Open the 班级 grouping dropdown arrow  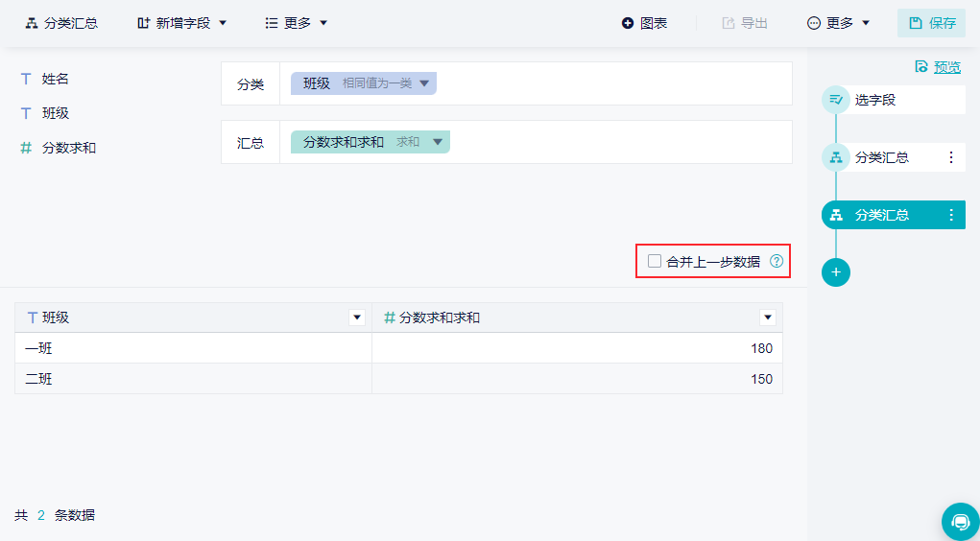point(424,83)
